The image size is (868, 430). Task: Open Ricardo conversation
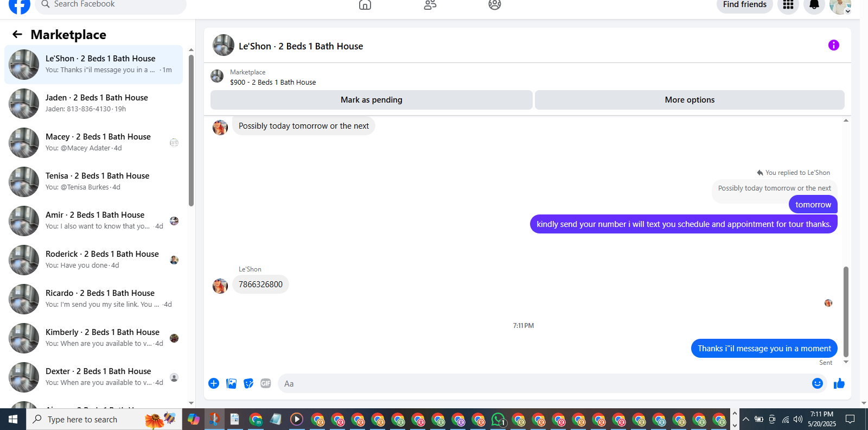coord(93,299)
